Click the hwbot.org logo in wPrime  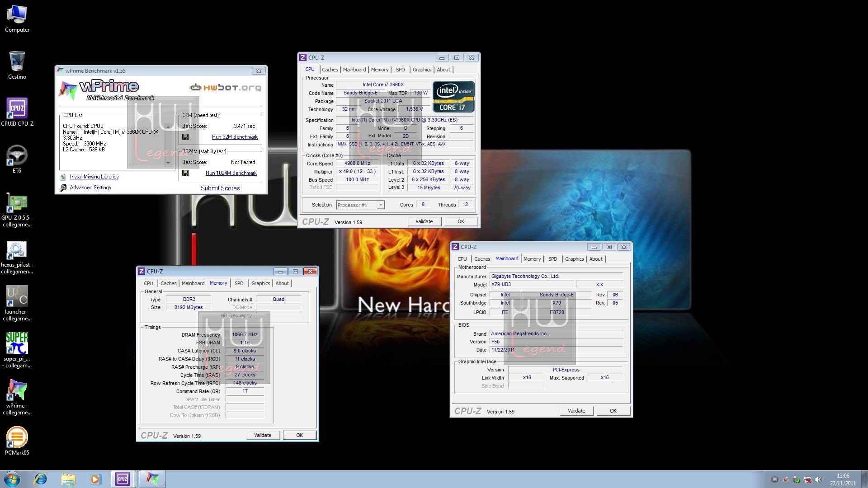point(225,87)
